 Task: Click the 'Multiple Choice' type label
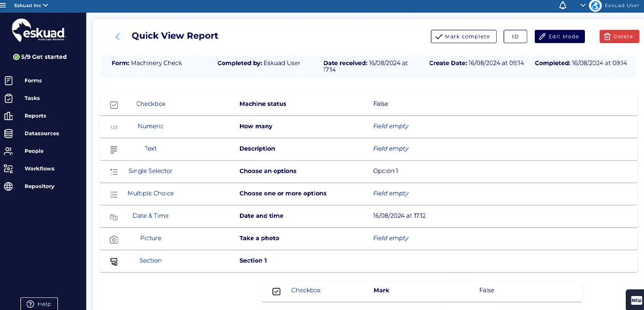150,193
